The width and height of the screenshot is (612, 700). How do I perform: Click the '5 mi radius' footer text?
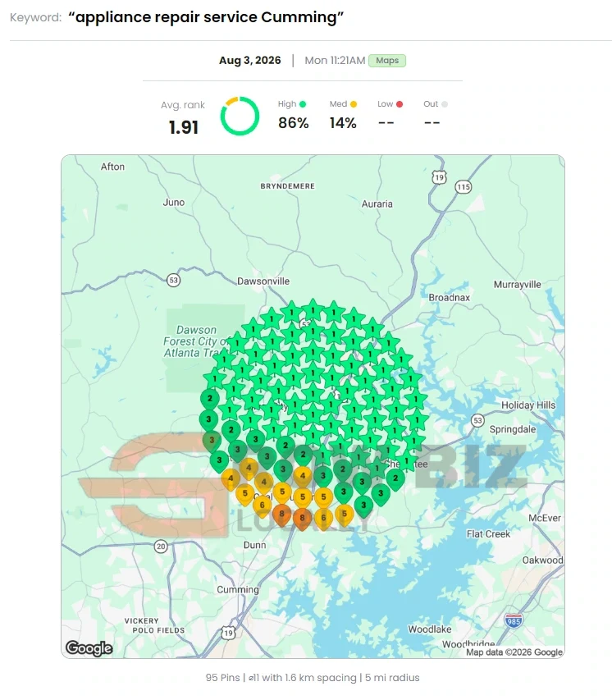point(392,678)
